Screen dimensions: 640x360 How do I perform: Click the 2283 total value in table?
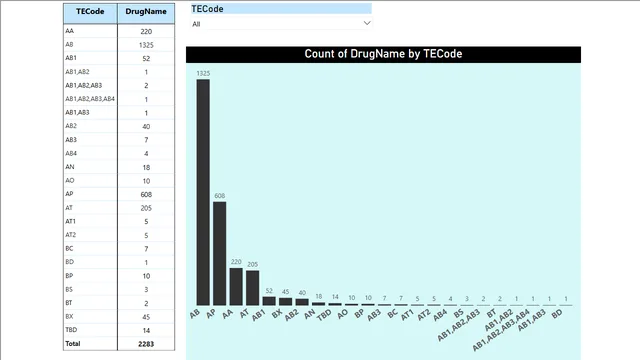pos(146,344)
